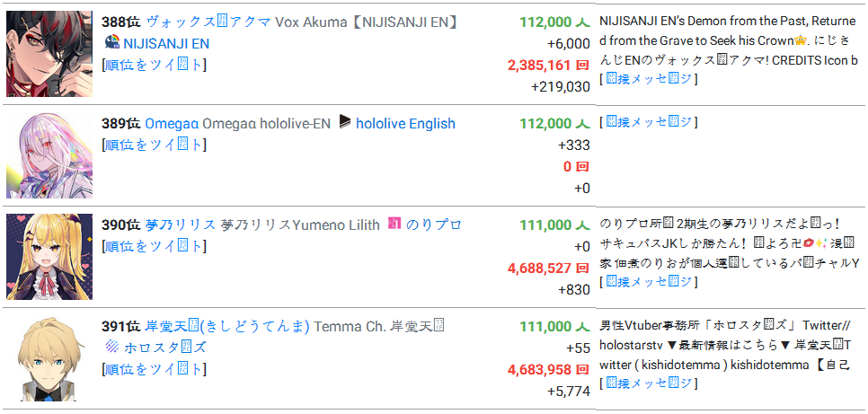This screenshot has width=868, height=414.
Task: Click the NIJISANJI EN logo icon
Action: pyautogui.click(x=111, y=42)
